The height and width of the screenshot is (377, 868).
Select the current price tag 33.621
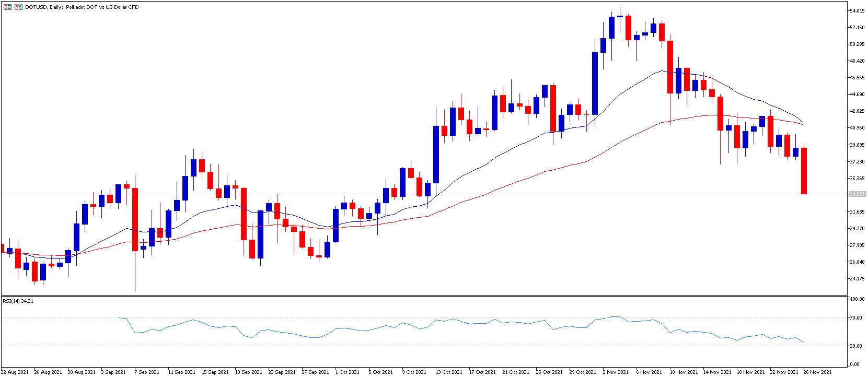pyautogui.click(x=857, y=194)
